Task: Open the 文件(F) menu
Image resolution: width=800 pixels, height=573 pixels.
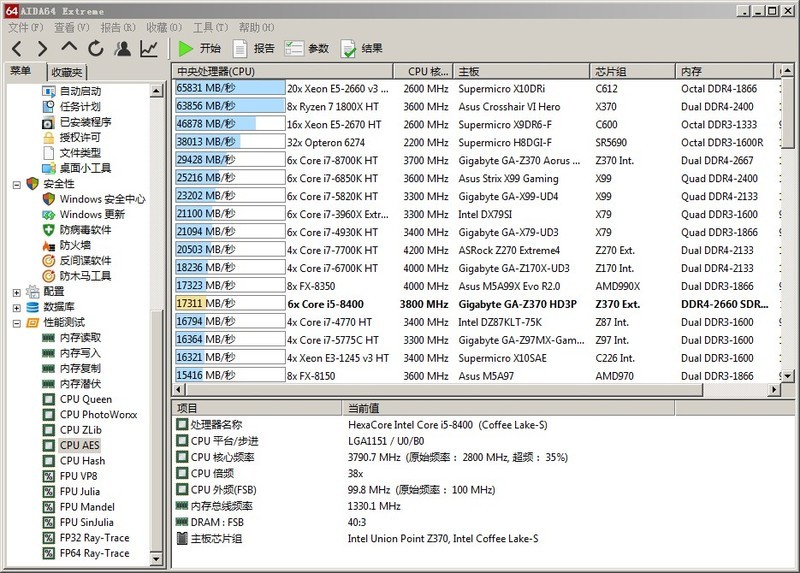Action: tap(26, 27)
